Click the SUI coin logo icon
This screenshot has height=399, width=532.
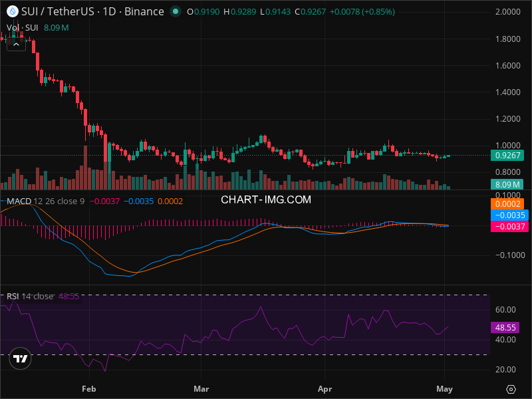[x=13, y=11]
